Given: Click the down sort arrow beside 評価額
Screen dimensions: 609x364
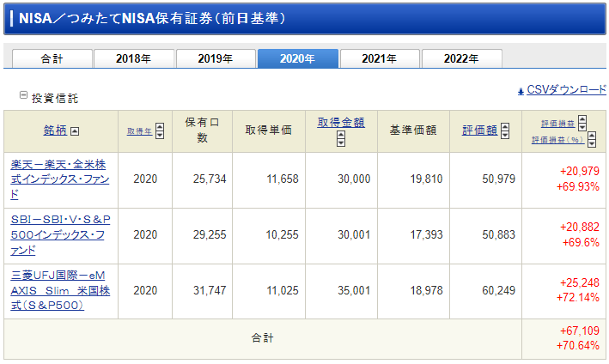Looking at the screenshot, I should [x=504, y=136].
